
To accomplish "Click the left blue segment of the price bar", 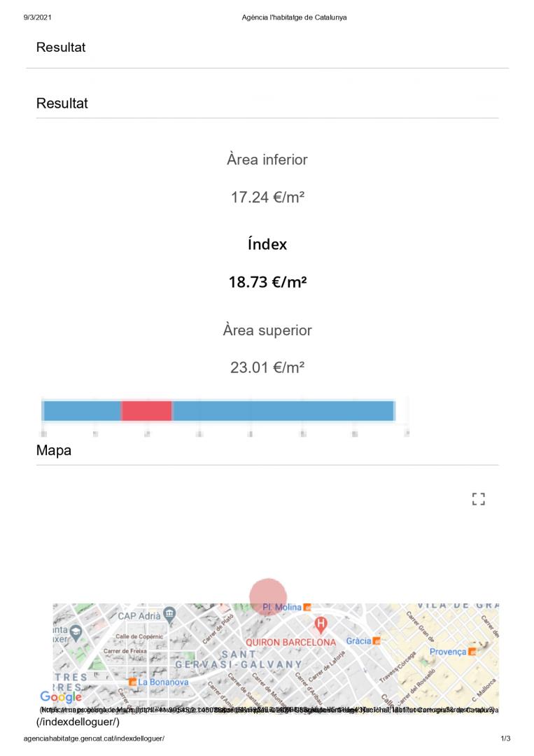I will pos(82,411).
